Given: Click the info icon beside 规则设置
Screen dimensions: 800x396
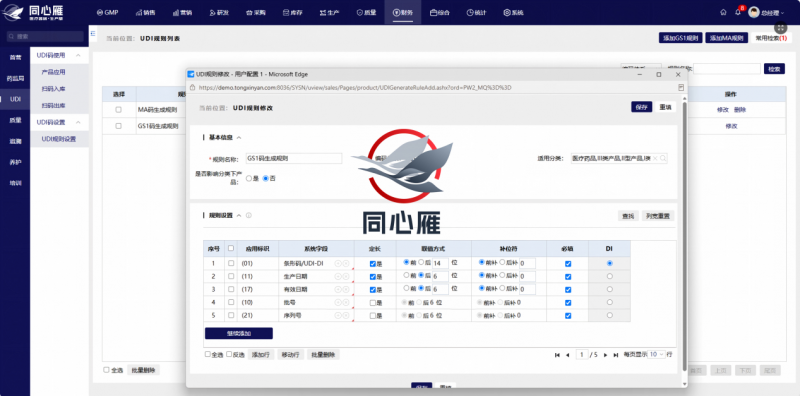Looking at the screenshot, I should click(x=248, y=215).
